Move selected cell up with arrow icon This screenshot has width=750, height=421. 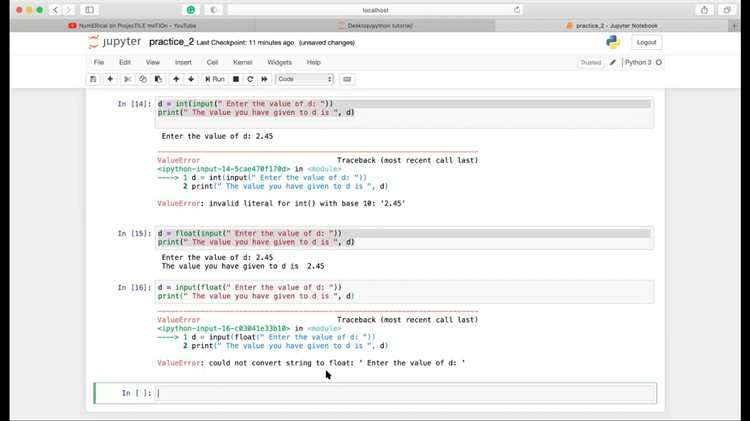tap(177, 79)
